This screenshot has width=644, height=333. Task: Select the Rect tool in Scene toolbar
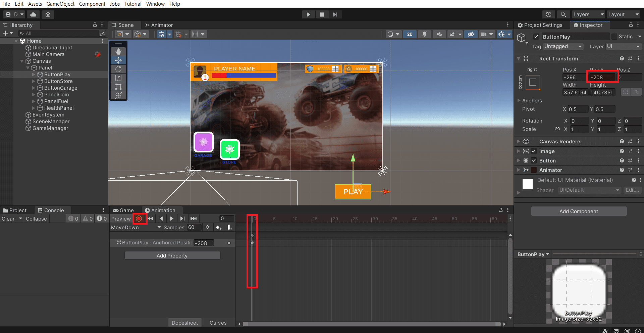118,87
